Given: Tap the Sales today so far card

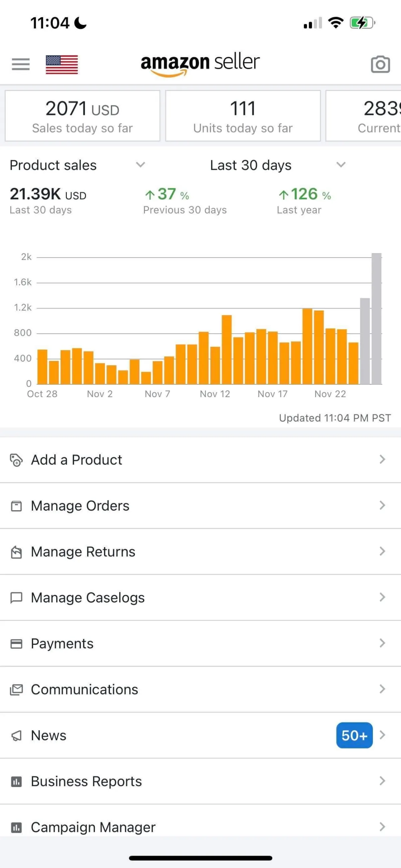Looking at the screenshot, I should click(83, 116).
